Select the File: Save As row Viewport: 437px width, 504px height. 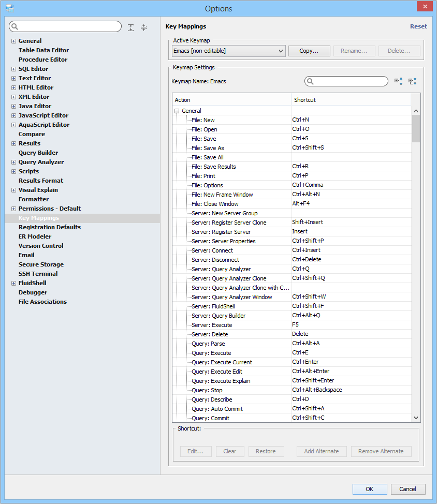[292, 148]
